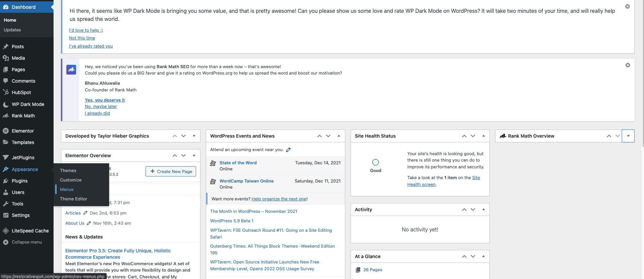This screenshot has height=279, width=644.
Task: Click the Create New Page button
Action: tap(171, 171)
